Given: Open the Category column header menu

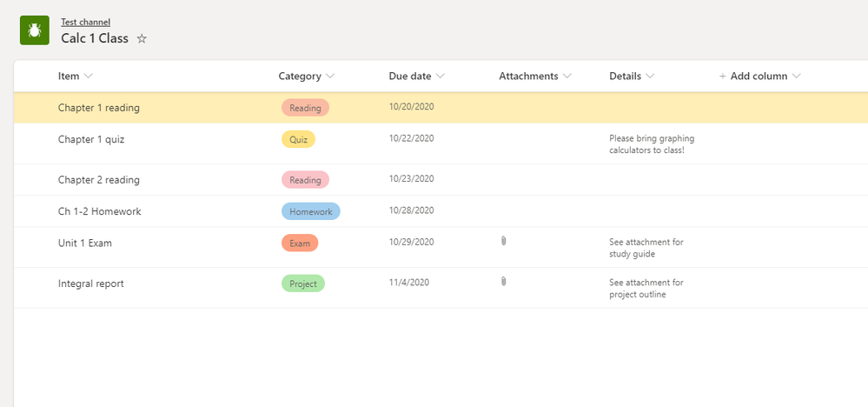Looking at the screenshot, I should click(329, 77).
